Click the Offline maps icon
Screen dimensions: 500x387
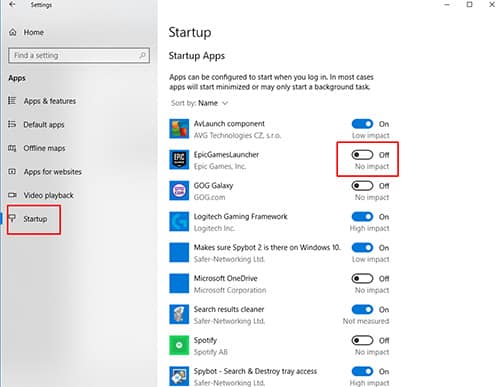point(12,148)
